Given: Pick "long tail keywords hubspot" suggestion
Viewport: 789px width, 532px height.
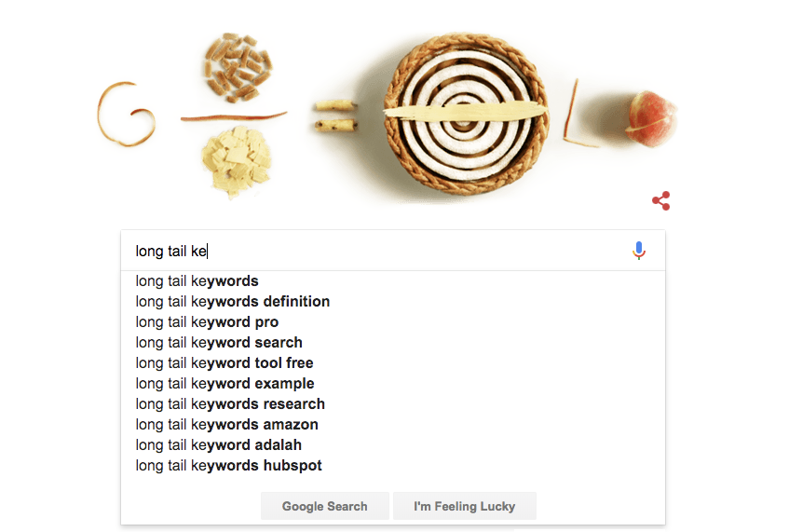Looking at the screenshot, I should pyautogui.click(x=229, y=466).
